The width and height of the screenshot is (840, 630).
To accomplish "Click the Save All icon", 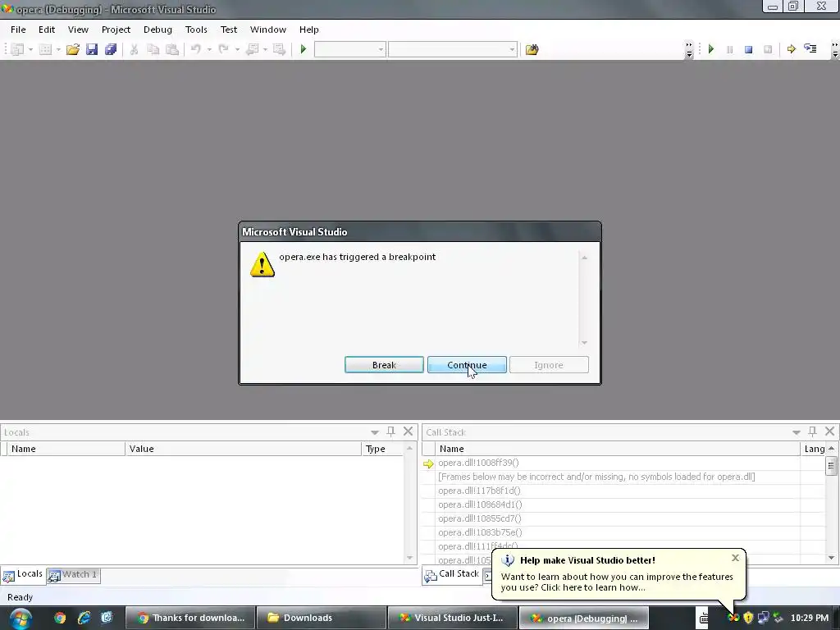I will point(111,49).
